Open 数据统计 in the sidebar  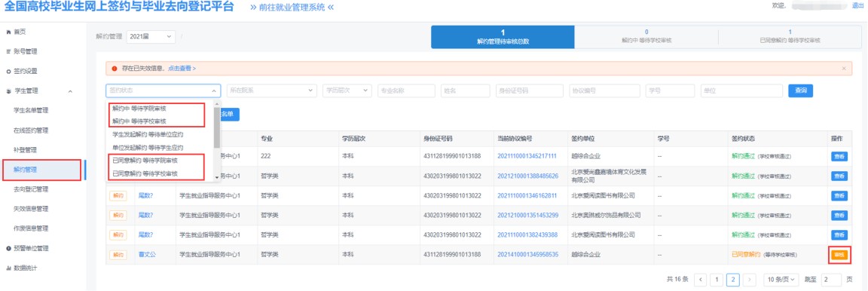(25, 268)
